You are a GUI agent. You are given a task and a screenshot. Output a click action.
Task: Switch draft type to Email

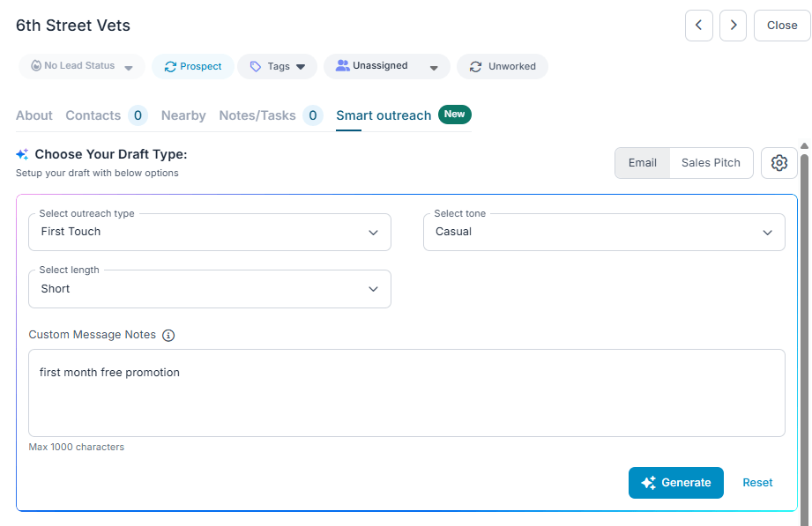(642, 163)
